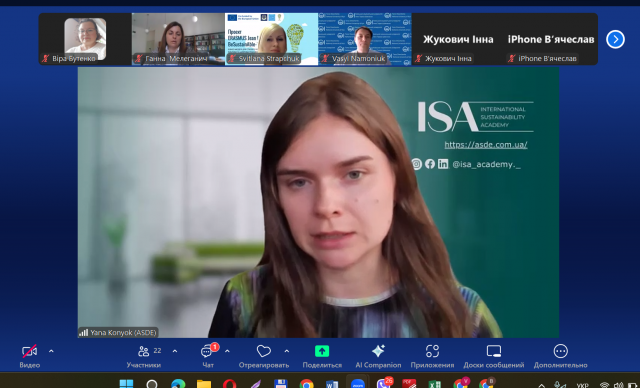Select Svitlana Strapchuk video thumbnail
640x388 pixels.
coord(271,39)
